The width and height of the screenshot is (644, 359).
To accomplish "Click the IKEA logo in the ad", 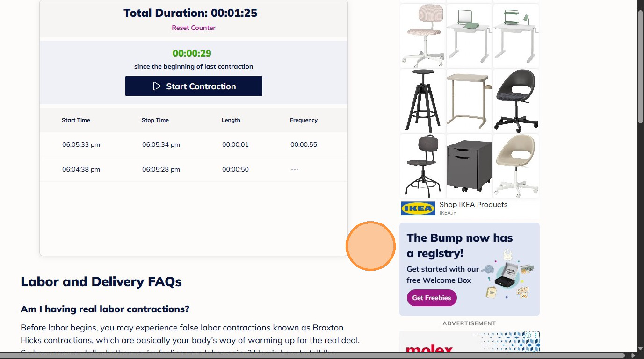I will click(418, 208).
